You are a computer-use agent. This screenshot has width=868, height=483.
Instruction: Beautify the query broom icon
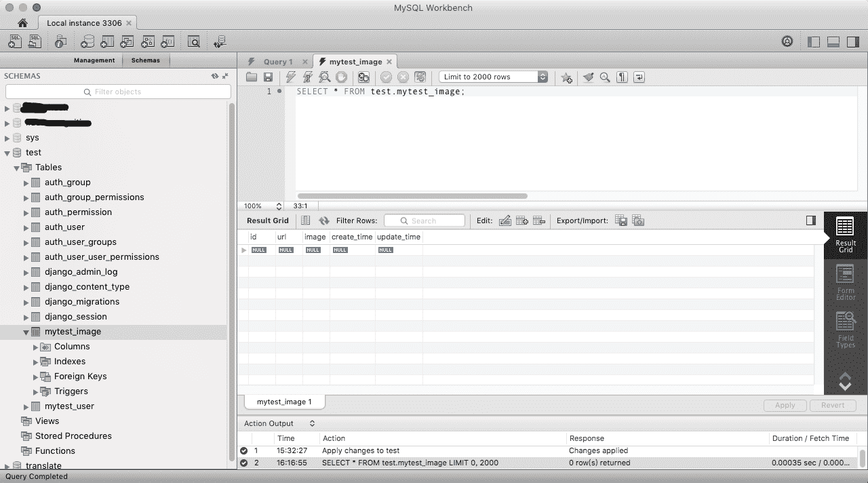point(588,77)
